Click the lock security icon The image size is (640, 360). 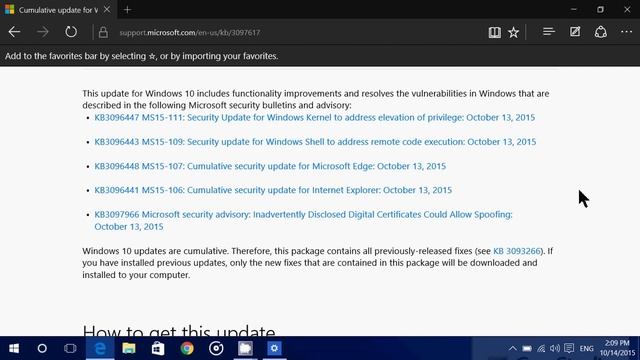(x=103, y=32)
